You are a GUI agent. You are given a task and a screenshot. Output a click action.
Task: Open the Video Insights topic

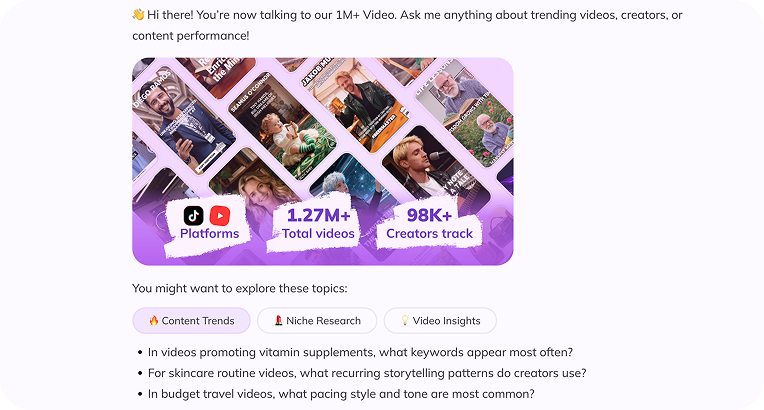tap(440, 321)
